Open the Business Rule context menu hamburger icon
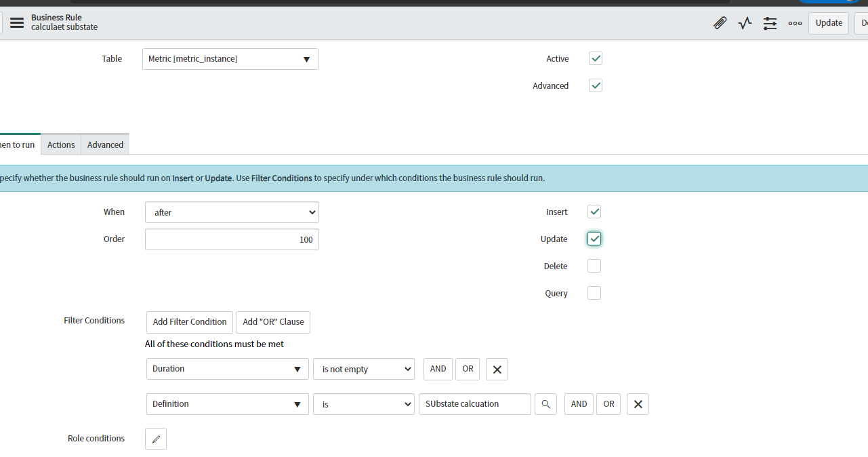The width and height of the screenshot is (868, 457). click(17, 22)
